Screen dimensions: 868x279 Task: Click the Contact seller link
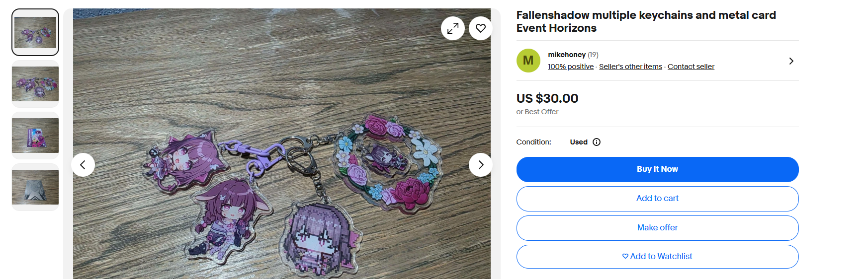[691, 67]
